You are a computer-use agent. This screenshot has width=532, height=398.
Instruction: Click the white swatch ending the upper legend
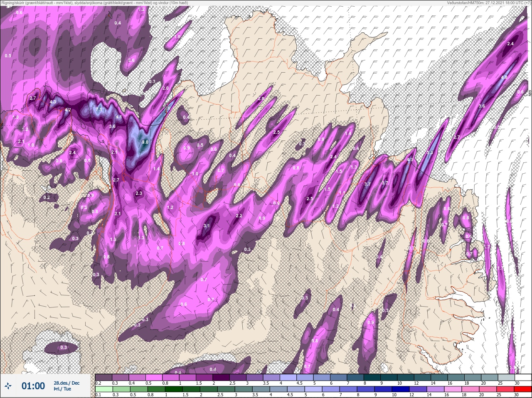[522, 377]
